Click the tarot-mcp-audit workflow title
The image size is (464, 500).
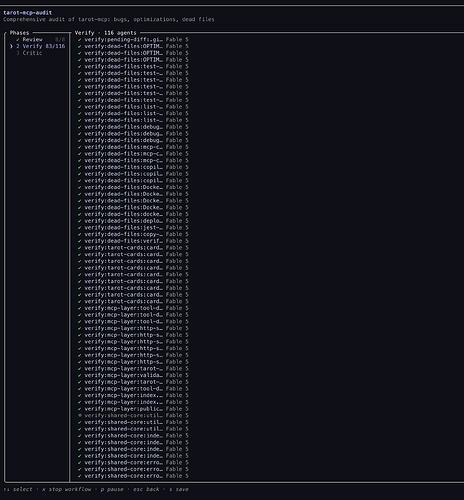click(x=28, y=13)
